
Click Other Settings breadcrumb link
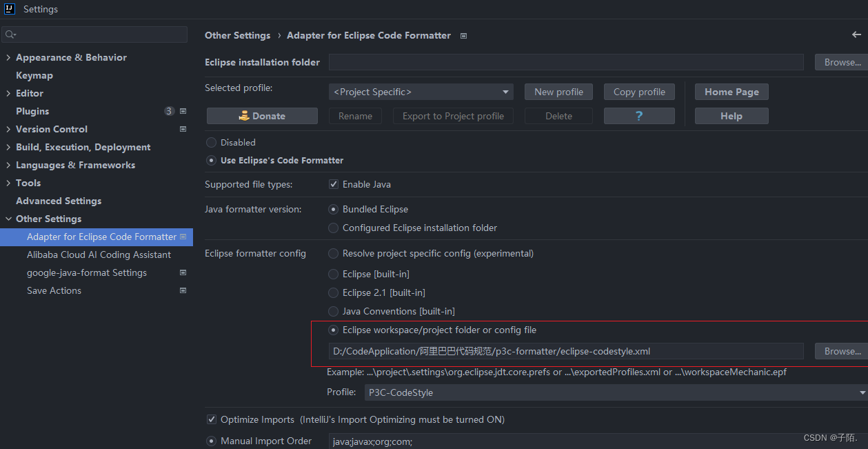[237, 35]
